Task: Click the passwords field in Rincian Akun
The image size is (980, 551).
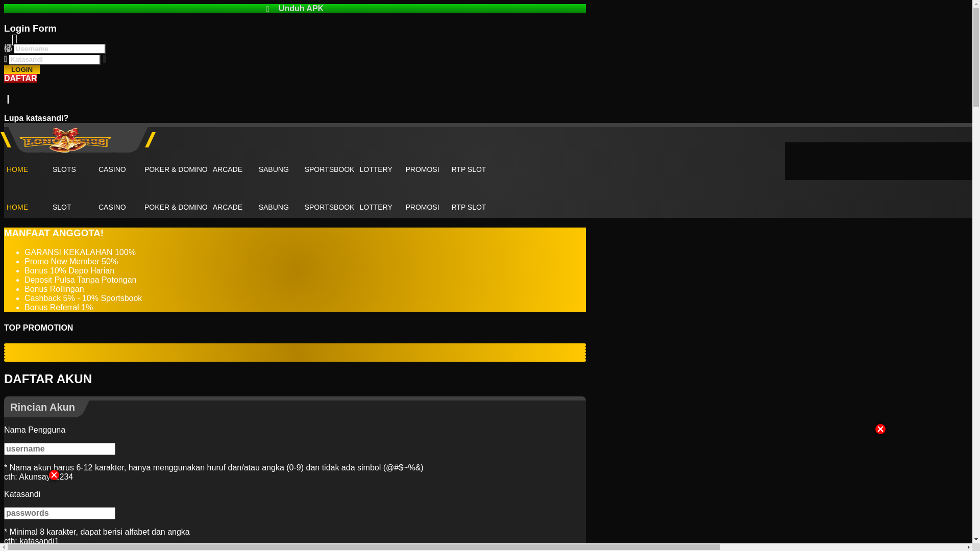Action: click(60, 513)
